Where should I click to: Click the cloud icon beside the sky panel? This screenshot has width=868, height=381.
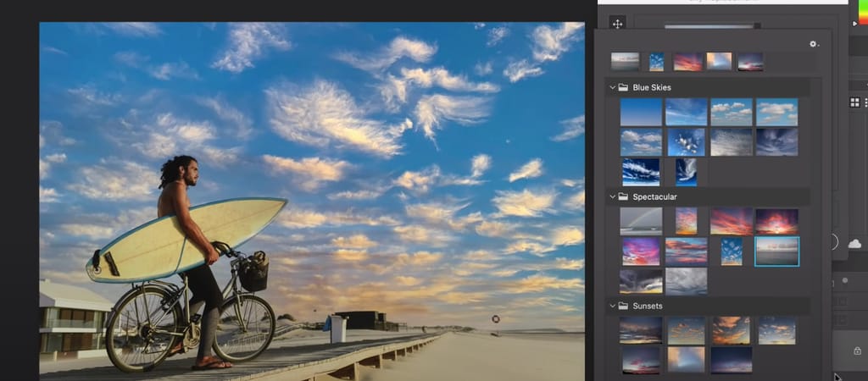click(854, 243)
